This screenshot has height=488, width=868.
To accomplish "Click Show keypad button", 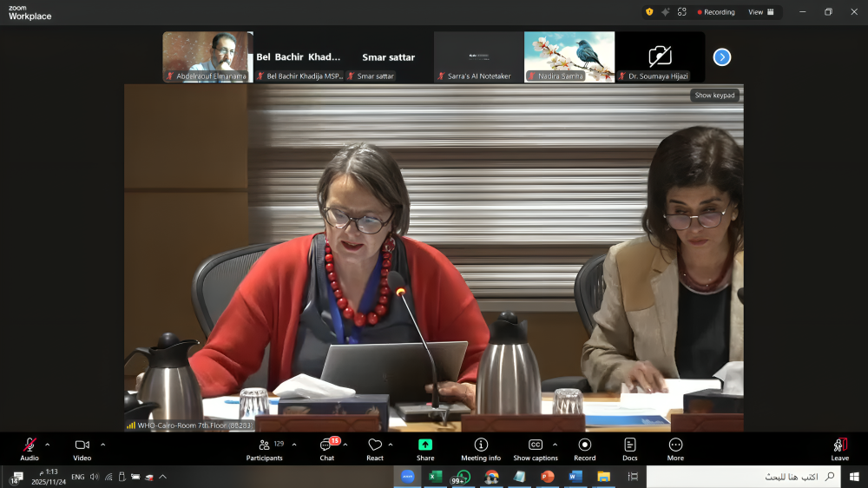I will 714,96.
